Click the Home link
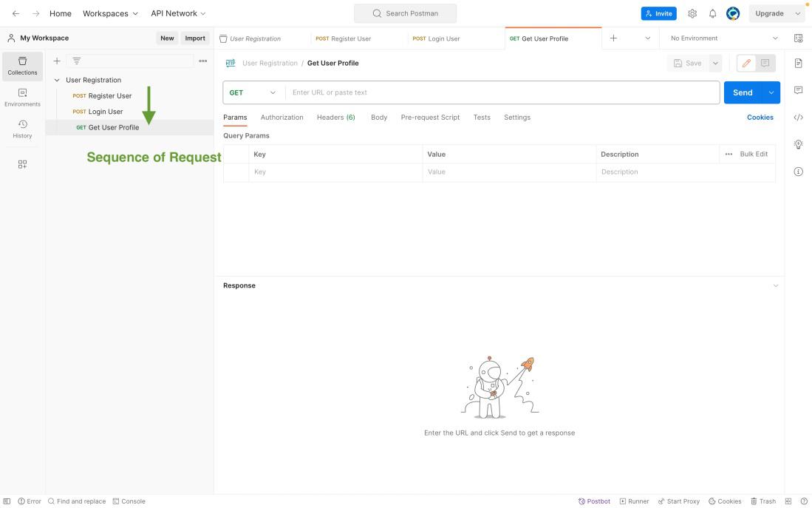812x508 pixels. click(x=61, y=13)
